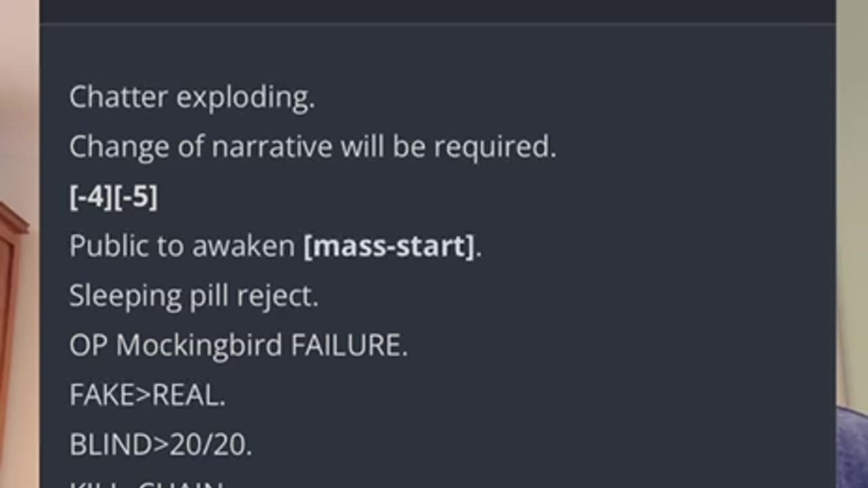This screenshot has width=868, height=488.
Task: Click the "Change of narrative" line
Action: pyautogui.click(x=313, y=147)
